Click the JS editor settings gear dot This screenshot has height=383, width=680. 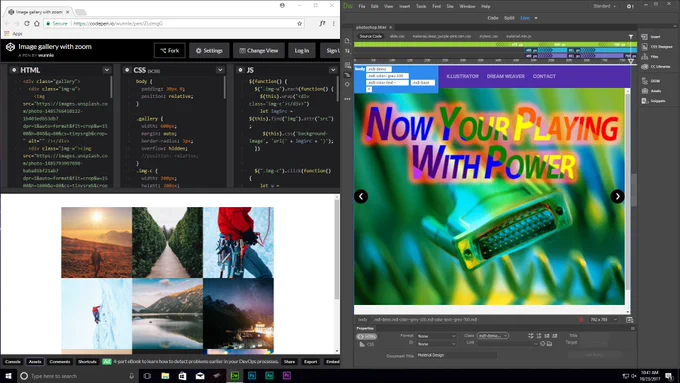click(x=240, y=70)
